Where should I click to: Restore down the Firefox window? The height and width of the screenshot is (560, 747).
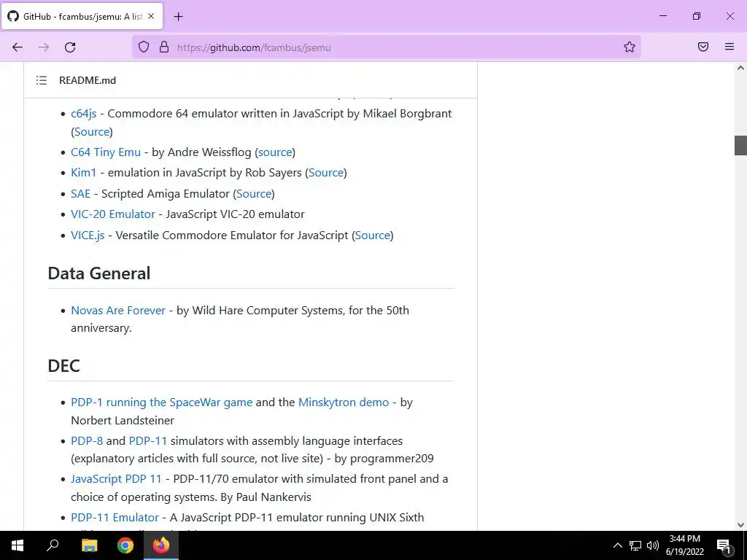point(697,16)
